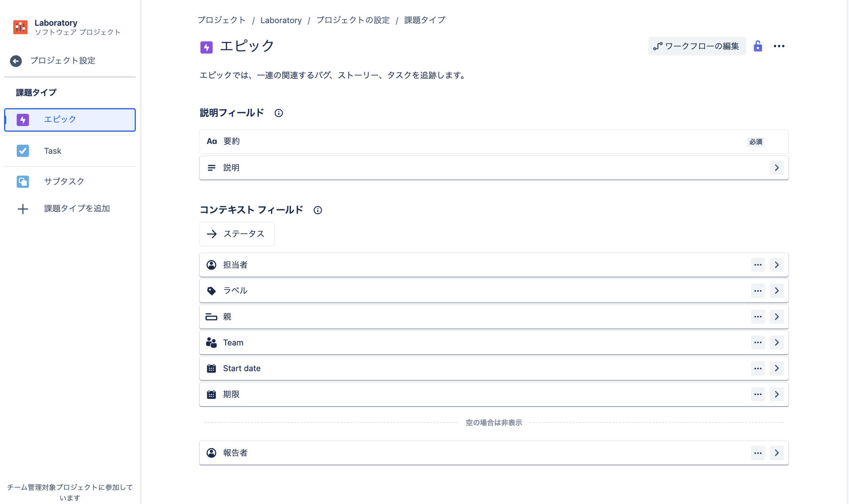Expand the 報告者 field with chevron arrow
This screenshot has height=504, width=849.
[777, 453]
